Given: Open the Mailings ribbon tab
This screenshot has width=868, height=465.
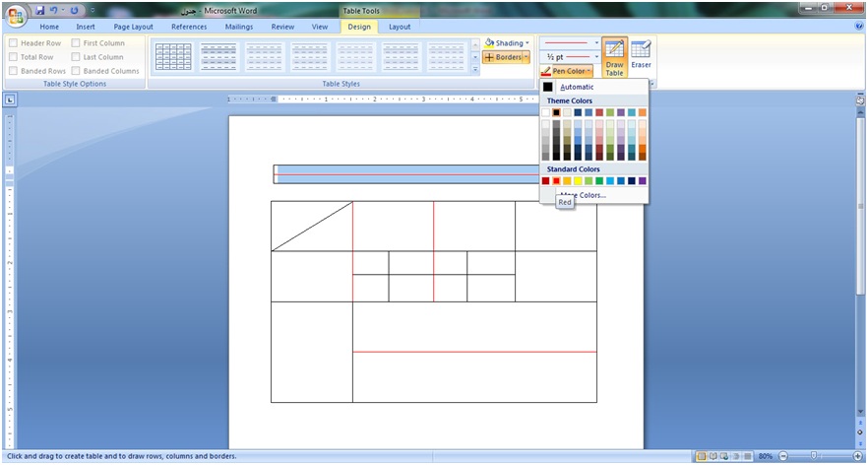Looking at the screenshot, I should (x=239, y=27).
